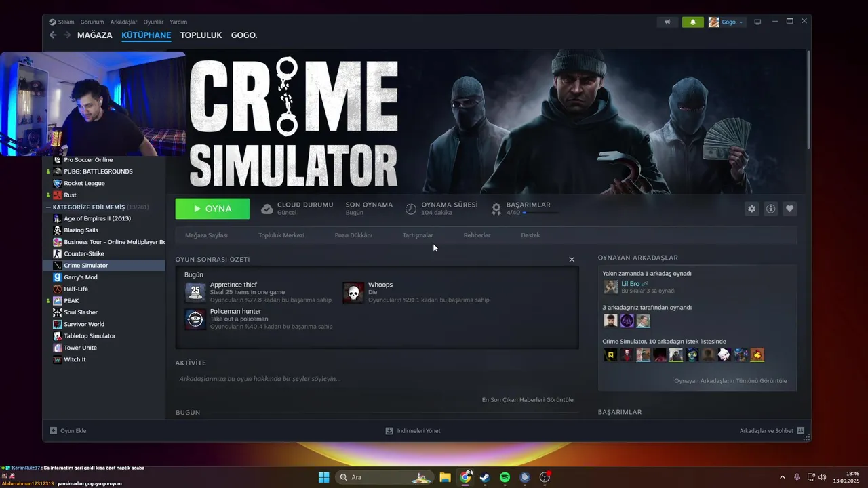Click the activity comment input field

tap(376, 379)
